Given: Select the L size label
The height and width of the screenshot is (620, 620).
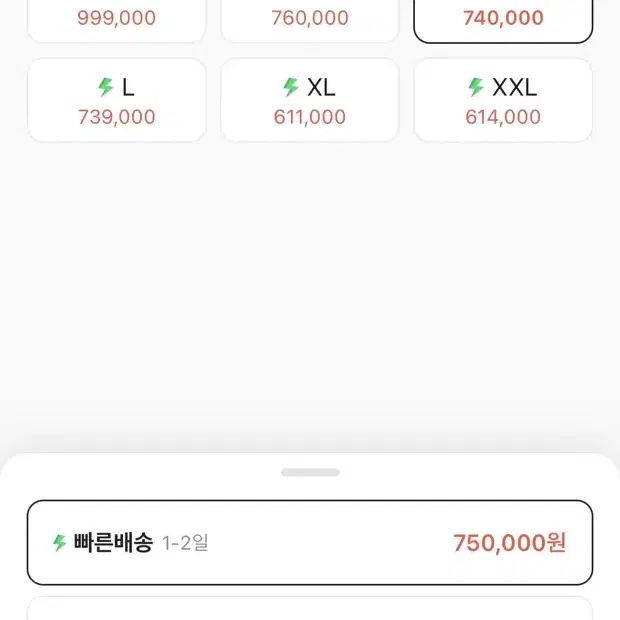Looking at the screenshot, I should click(x=128, y=87).
